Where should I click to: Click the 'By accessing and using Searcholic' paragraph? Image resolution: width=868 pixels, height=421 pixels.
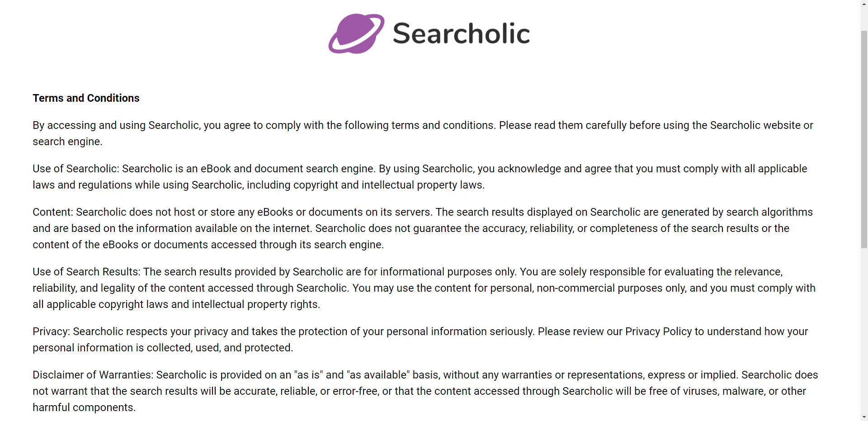[423, 133]
